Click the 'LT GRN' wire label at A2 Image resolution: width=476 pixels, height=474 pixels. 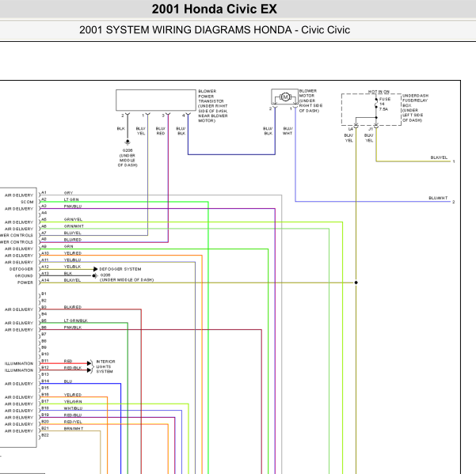point(71,199)
